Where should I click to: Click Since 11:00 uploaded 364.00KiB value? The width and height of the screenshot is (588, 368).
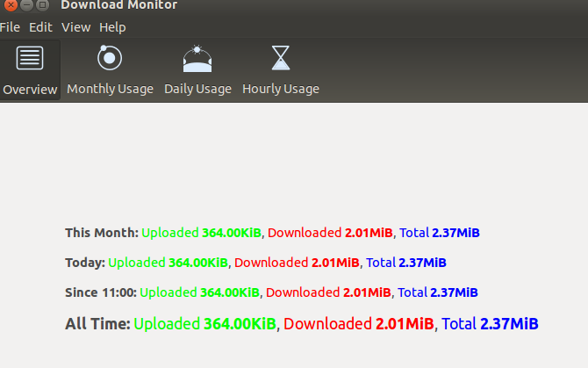[x=230, y=292]
